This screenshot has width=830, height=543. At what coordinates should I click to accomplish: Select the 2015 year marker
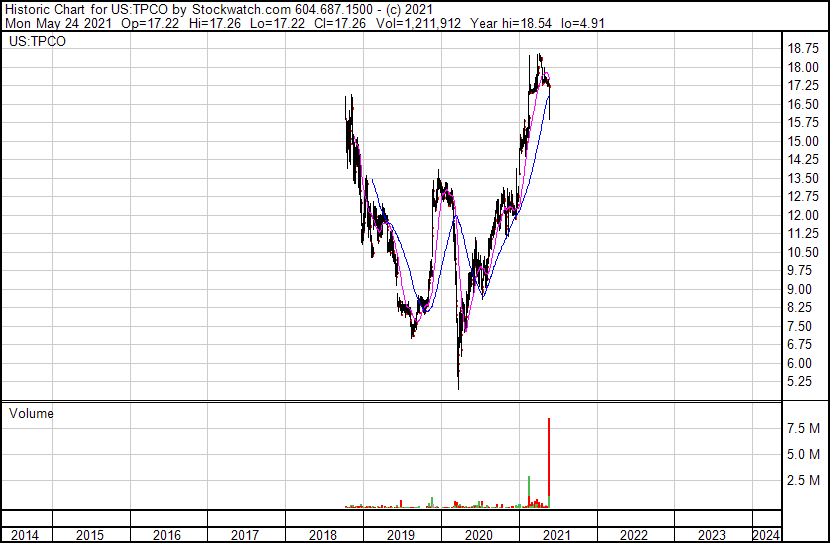90,535
